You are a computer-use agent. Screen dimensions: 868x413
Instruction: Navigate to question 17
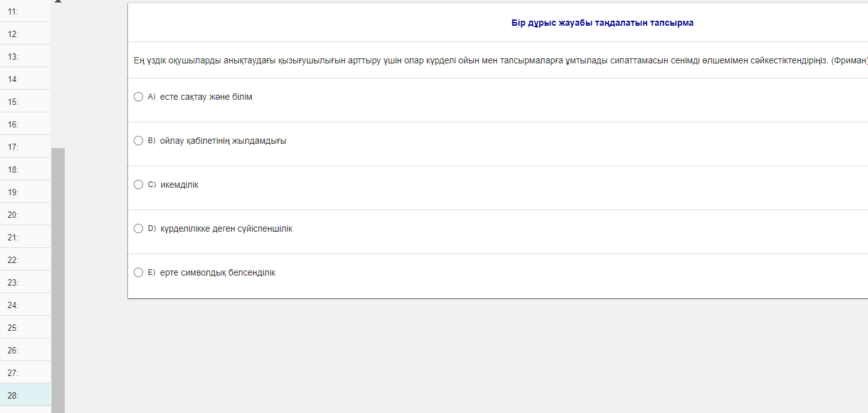coord(25,147)
